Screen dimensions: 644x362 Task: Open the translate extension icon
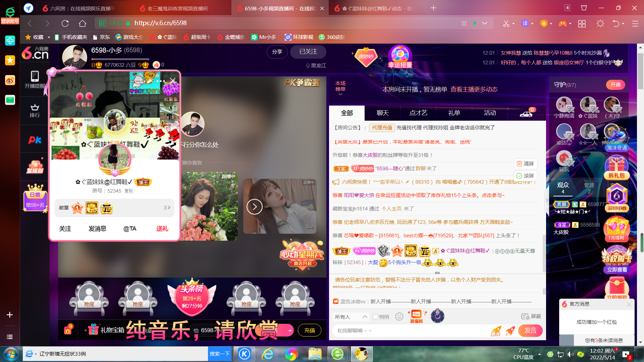(525, 23)
